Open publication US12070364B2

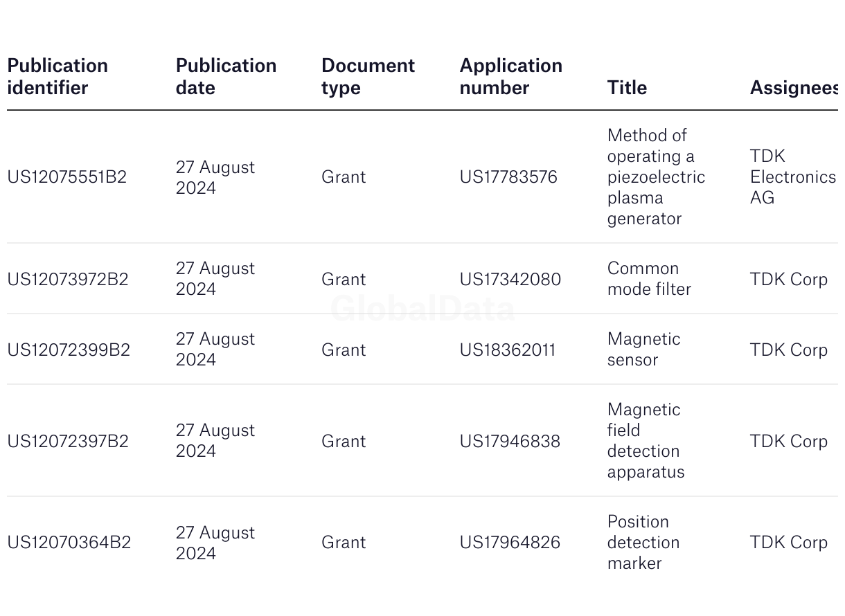coord(69,543)
